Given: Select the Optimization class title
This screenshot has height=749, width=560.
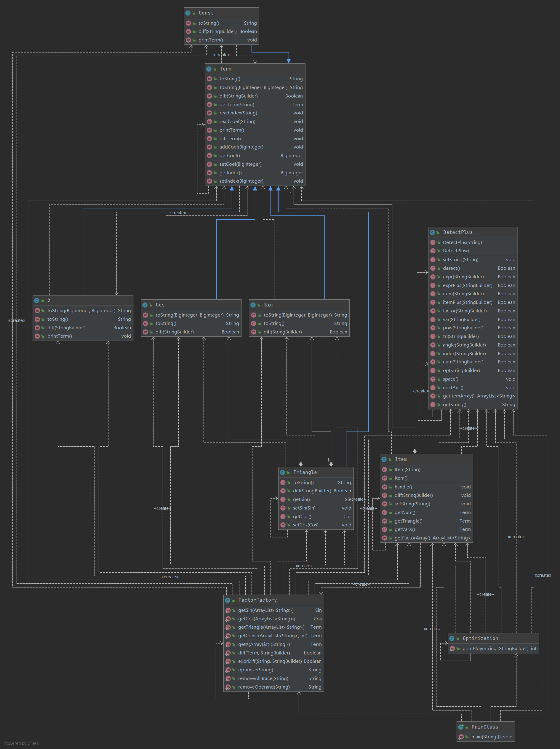Looking at the screenshot, I should 480,638.
